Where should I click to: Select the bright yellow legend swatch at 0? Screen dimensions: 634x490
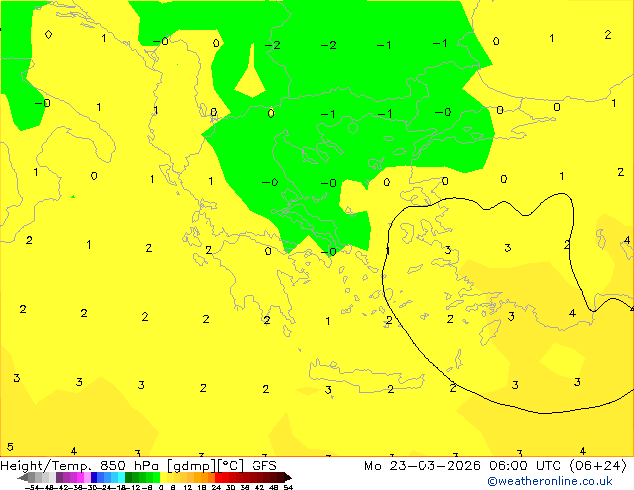163,477
